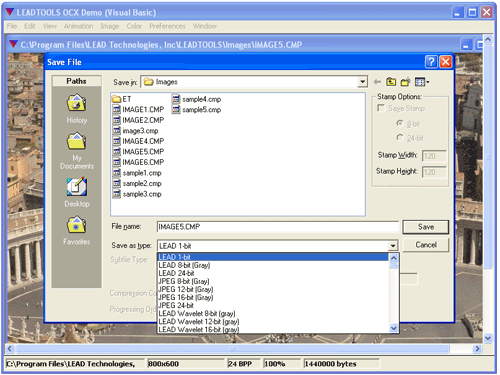Click the type list scrollbar down arrow
Screen dimensions: 500x375
coord(394,328)
